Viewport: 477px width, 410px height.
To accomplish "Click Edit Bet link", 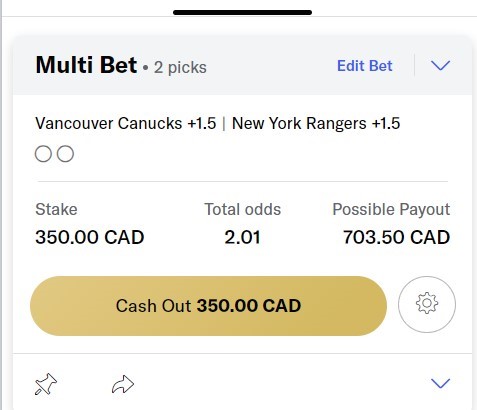I will pos(365,66).
